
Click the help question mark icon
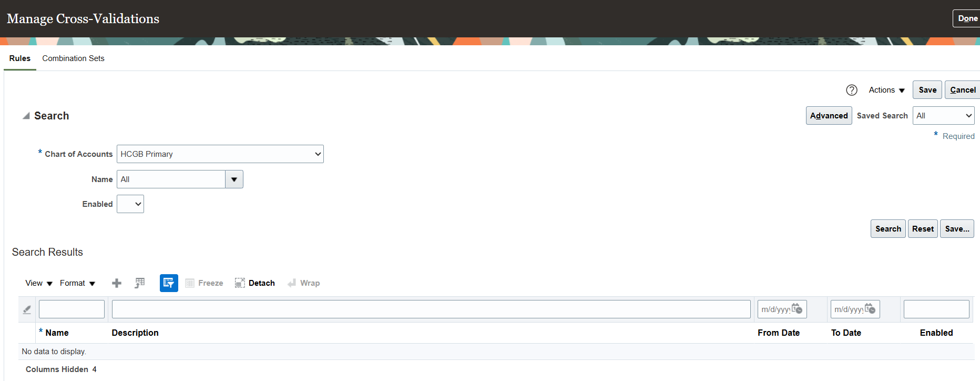852,90
